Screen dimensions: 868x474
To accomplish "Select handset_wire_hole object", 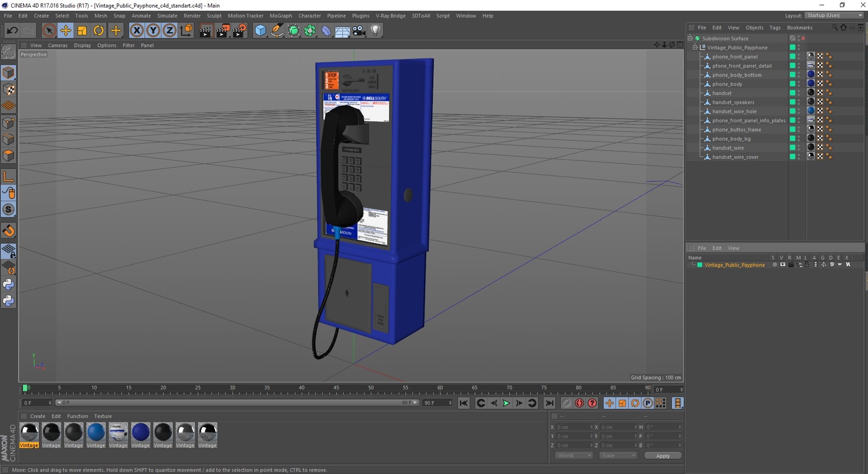I will tap(734, 111).
